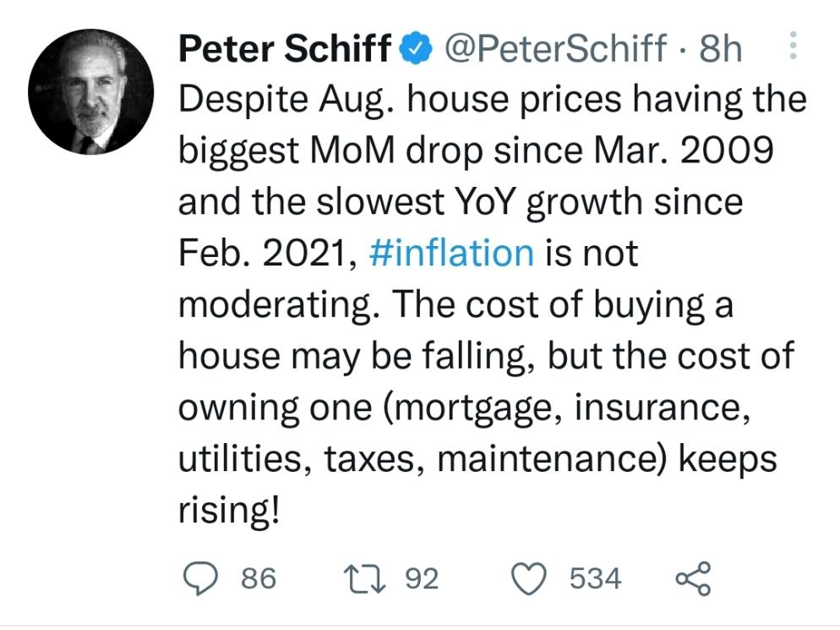Click the reply speech bubble icon
This screenshot has height=630, width=840.
coord(202,578)
